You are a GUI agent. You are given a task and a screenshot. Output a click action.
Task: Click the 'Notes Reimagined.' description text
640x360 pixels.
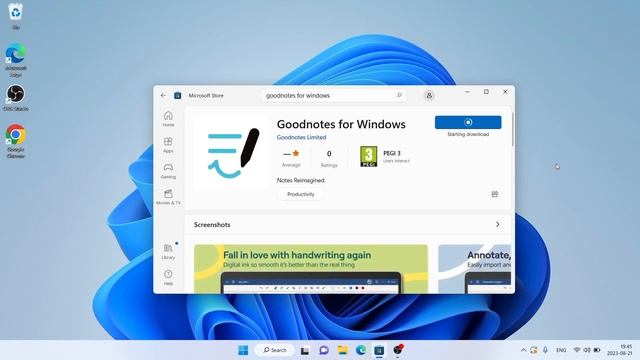(x=301, y=180)
